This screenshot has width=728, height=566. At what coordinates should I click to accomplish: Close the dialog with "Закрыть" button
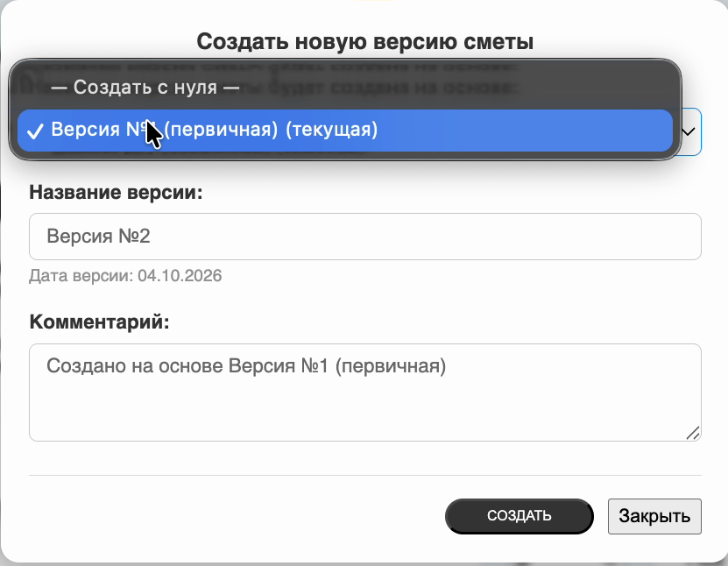[654, 516]
